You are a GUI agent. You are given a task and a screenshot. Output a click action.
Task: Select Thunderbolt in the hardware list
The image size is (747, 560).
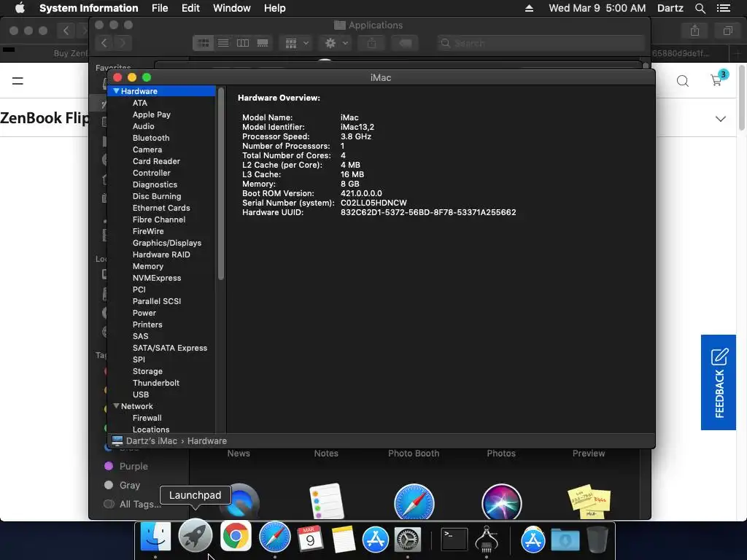(156, 383)
